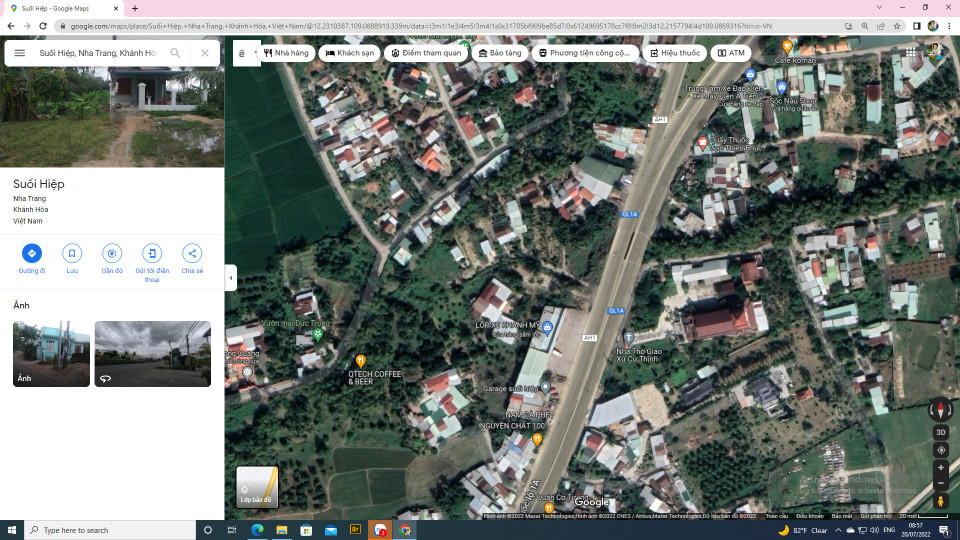Select the Phương tiện công cộng chip

(x=585, y=53)
